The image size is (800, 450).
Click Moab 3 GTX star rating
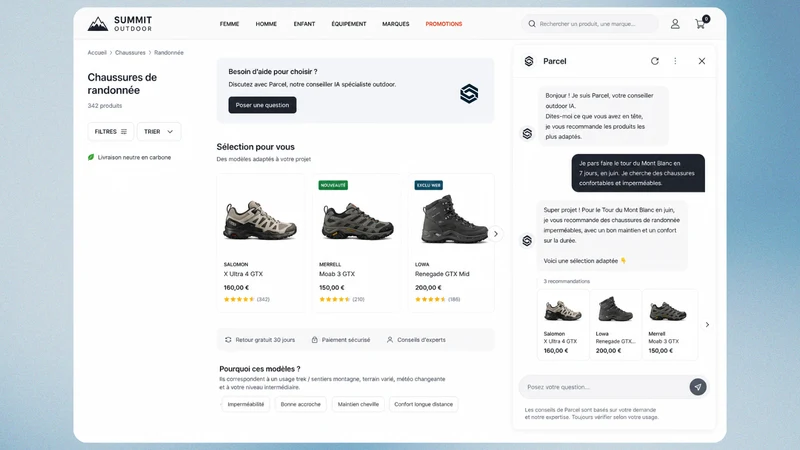click(335, 299)
